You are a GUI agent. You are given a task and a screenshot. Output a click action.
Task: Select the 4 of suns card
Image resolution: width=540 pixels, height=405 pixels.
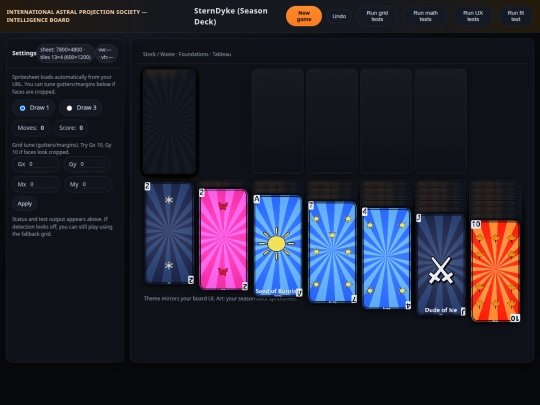386,258
